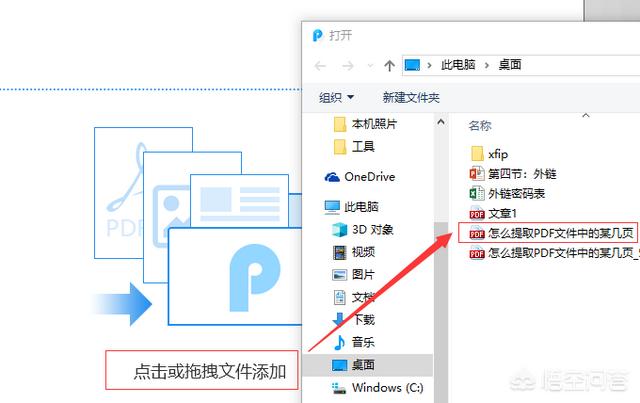The width and height of the screenshot is (640, 403).
Task: Select the 外链密码表 Excel file
Action: [516, 193]
